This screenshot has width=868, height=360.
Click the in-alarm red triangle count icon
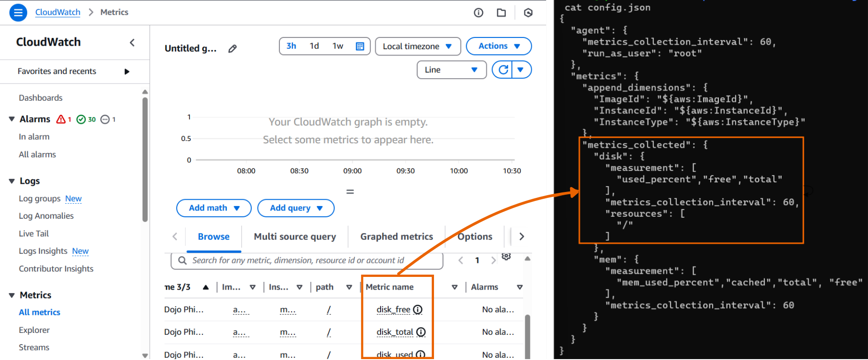tap(63, 119)
